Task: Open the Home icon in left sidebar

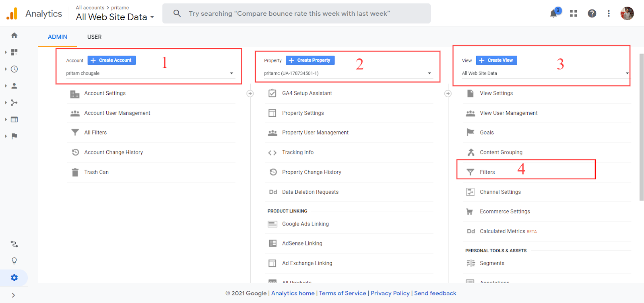Action: point(14,35)
